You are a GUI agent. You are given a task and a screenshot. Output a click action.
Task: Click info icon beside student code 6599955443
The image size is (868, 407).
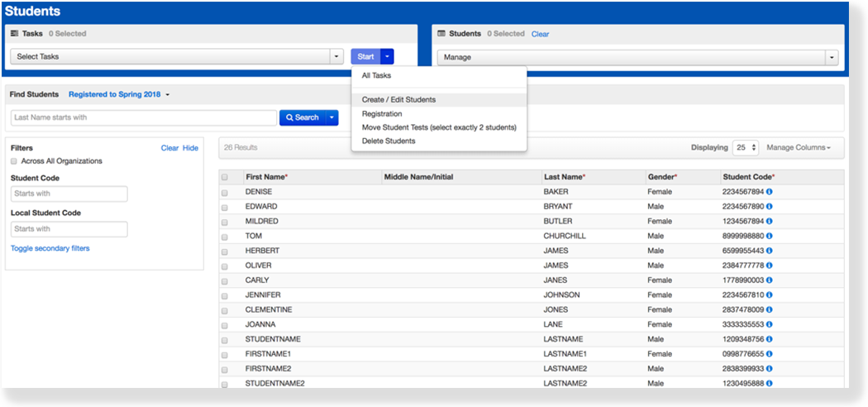click(770, 251)
